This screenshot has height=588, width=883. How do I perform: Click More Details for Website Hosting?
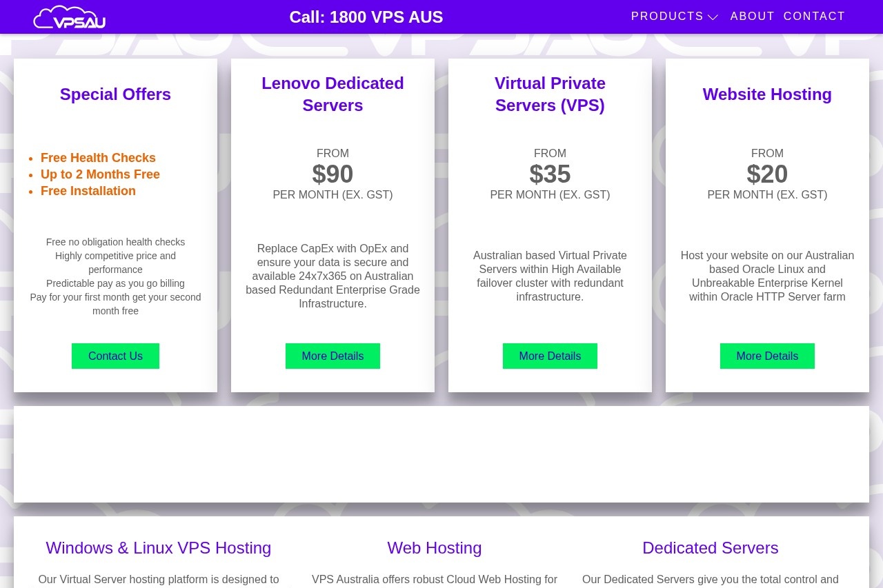tap(767, 356)
